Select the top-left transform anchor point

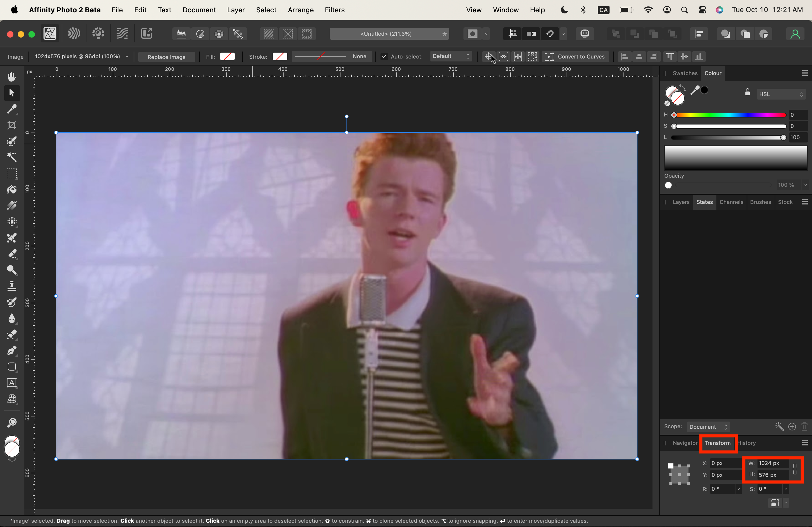tap(671, 466)
